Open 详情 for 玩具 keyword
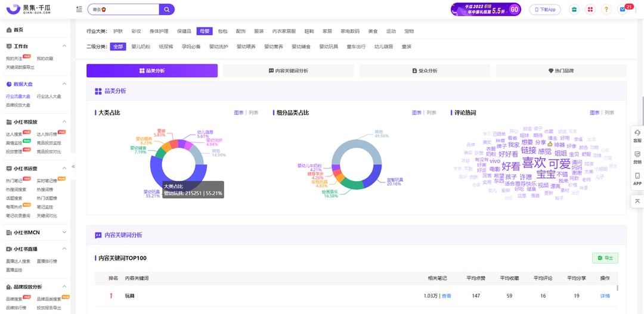This screenshot has width=644, height=314. (605, 296)
